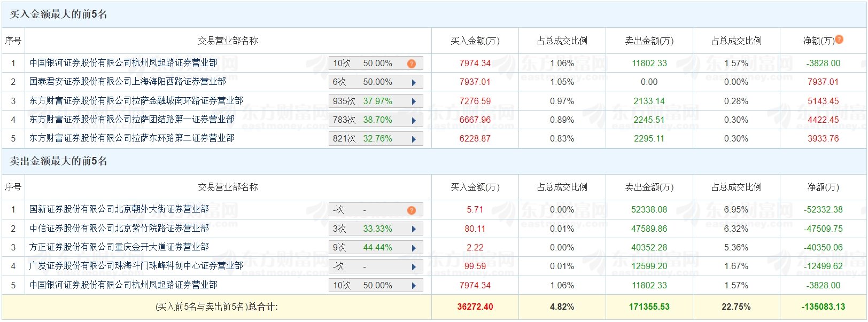868x322 pixels.
Task: Click net amount 3933.76
Action: [823, 139]
